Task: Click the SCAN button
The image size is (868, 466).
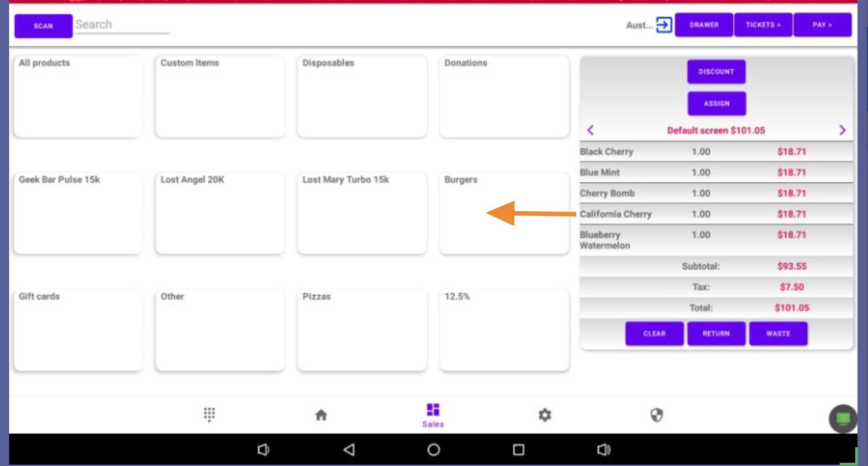Action: pyautogui.click(x=43, y=26)
